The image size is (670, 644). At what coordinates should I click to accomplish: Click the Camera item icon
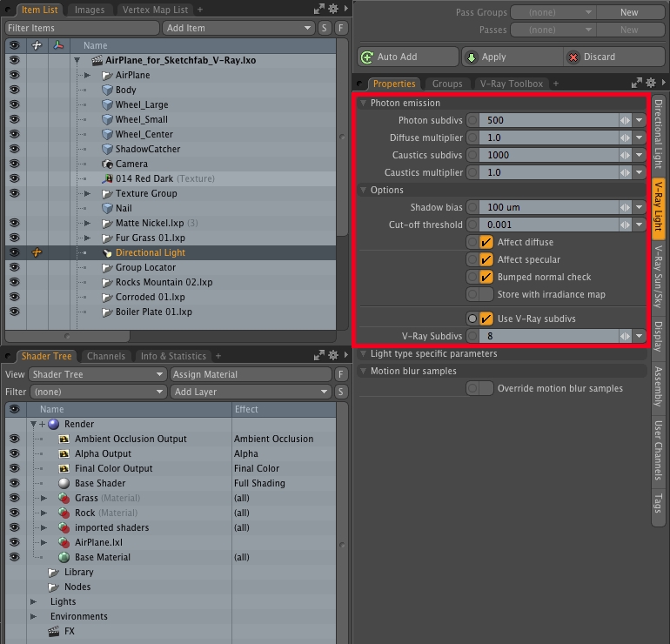[x=107, y=164]
